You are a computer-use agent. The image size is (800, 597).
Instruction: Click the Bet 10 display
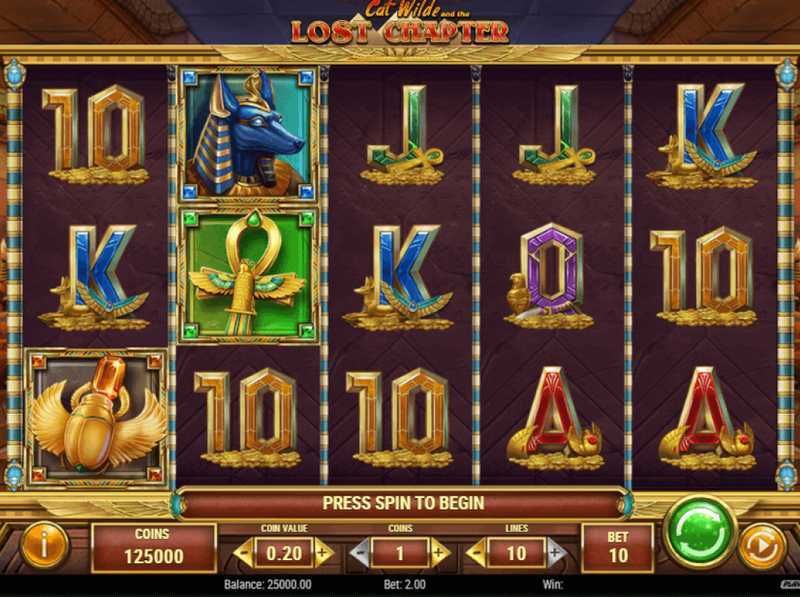click(x=618, y=548)
